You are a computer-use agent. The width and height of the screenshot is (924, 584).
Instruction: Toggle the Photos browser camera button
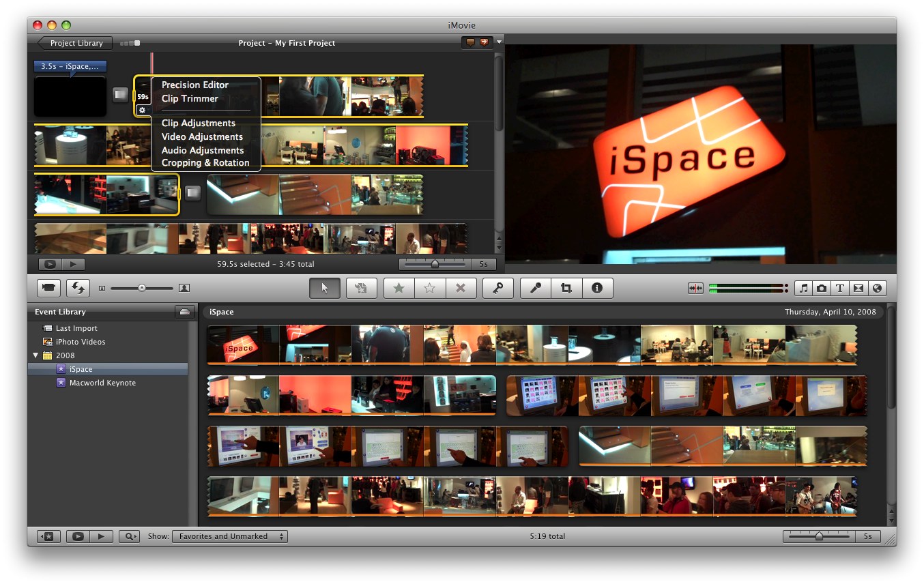(x=822, y=288)
